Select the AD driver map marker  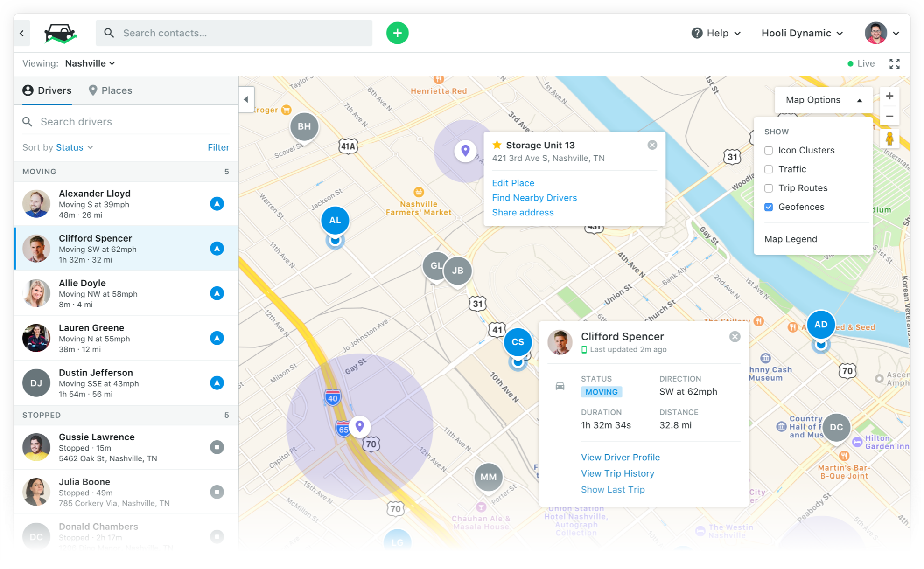(821, 325)
